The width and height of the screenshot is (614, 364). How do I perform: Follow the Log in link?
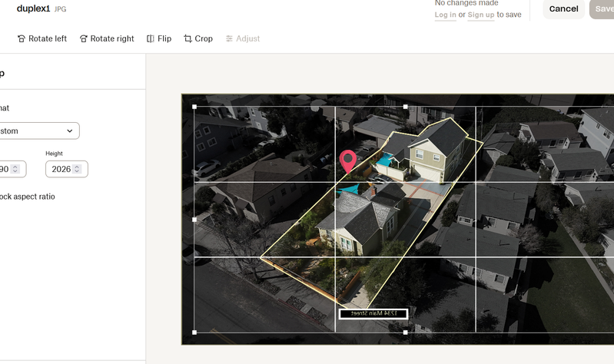click(445, 15)
